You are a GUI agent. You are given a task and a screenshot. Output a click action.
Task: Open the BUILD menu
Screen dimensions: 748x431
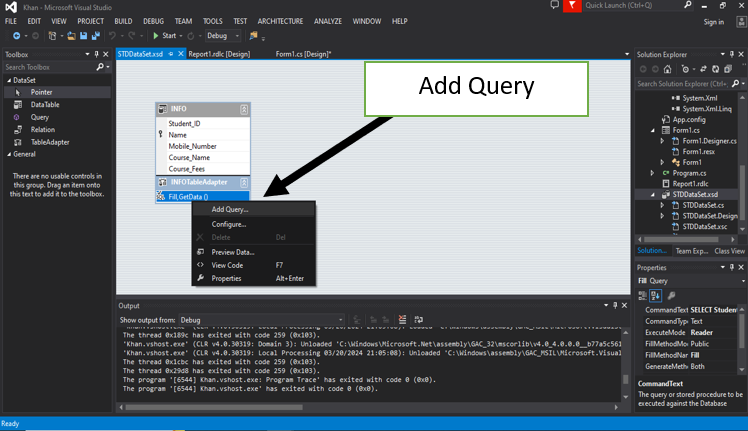123,21
